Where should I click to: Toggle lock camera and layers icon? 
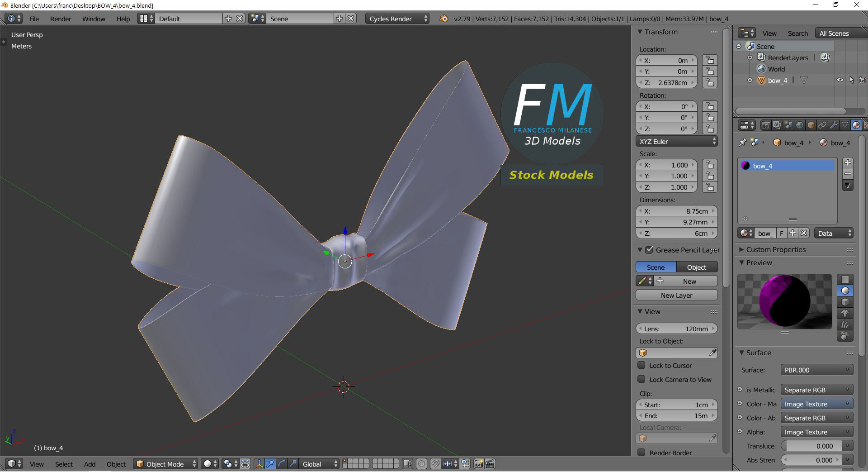click(x=407, y=464)
